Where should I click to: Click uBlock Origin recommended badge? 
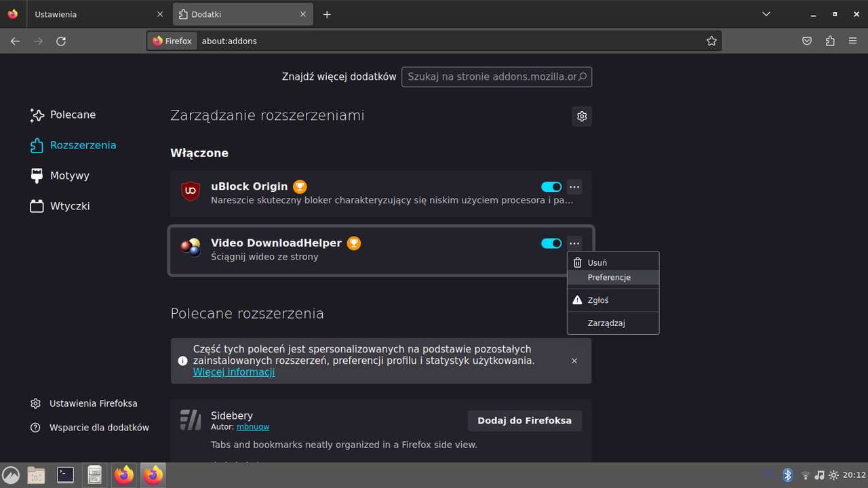[x=300, y=187]
